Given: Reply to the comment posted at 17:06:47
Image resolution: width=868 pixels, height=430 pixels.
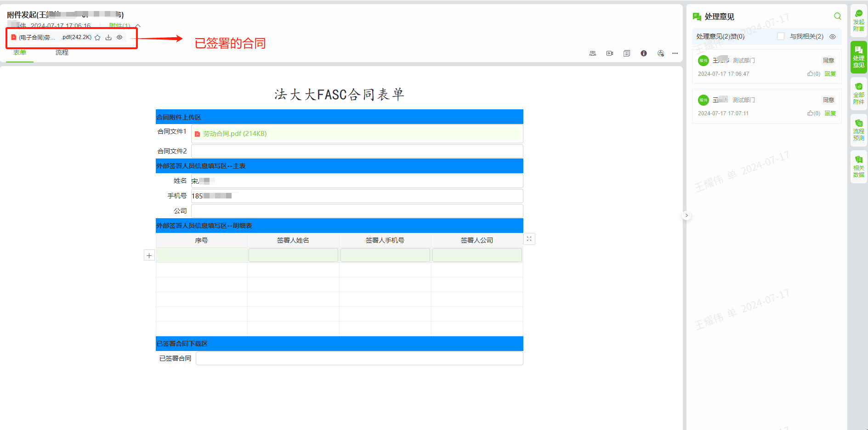Looking at the screenshot, I should [830, 74].
